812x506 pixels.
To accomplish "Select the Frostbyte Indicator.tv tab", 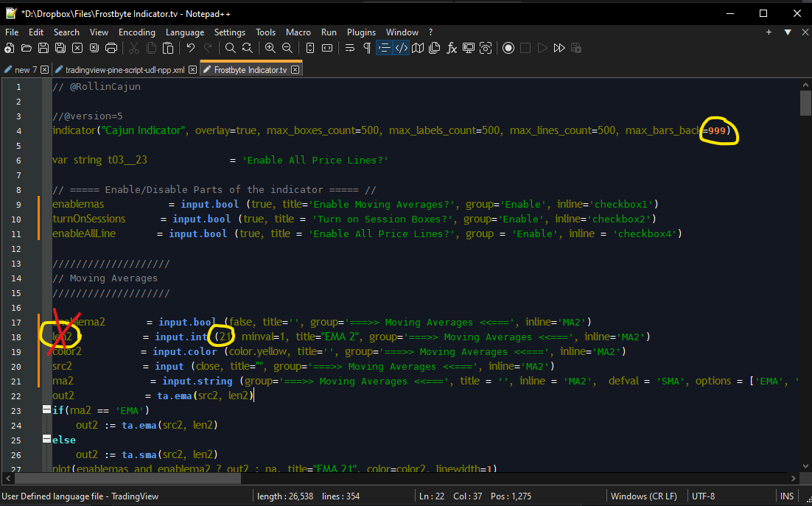I will pyautogui.click(x=250, y=69).
